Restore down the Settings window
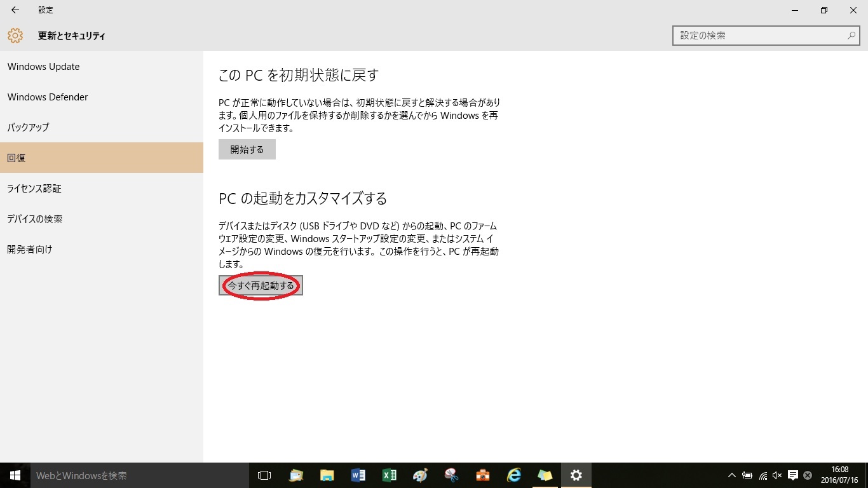 pos(824,10)
